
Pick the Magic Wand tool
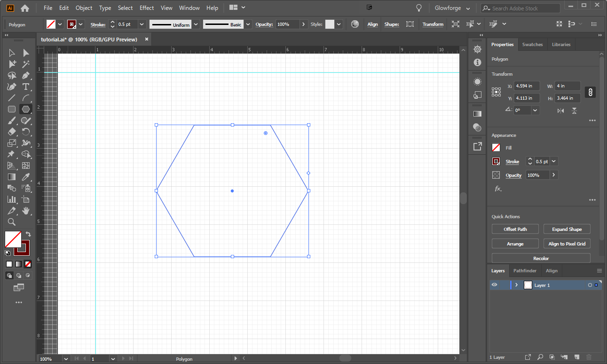coord(26,64)
